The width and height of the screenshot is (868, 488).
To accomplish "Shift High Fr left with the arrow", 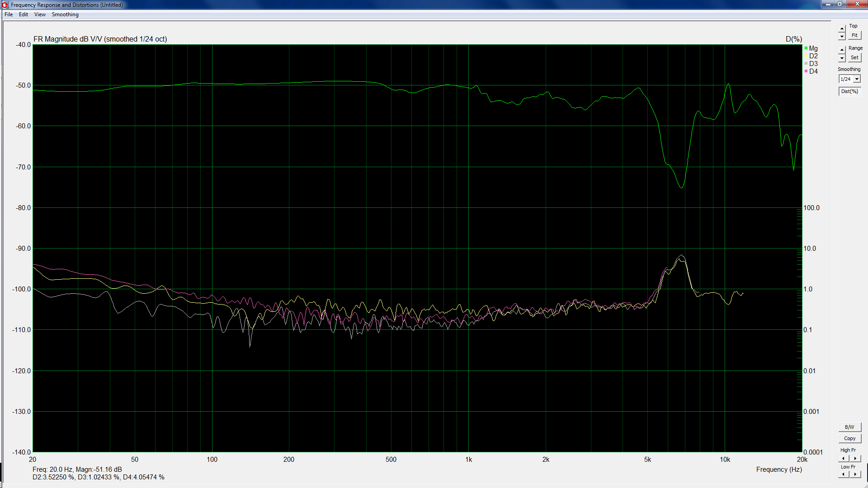I will point(844,458).
